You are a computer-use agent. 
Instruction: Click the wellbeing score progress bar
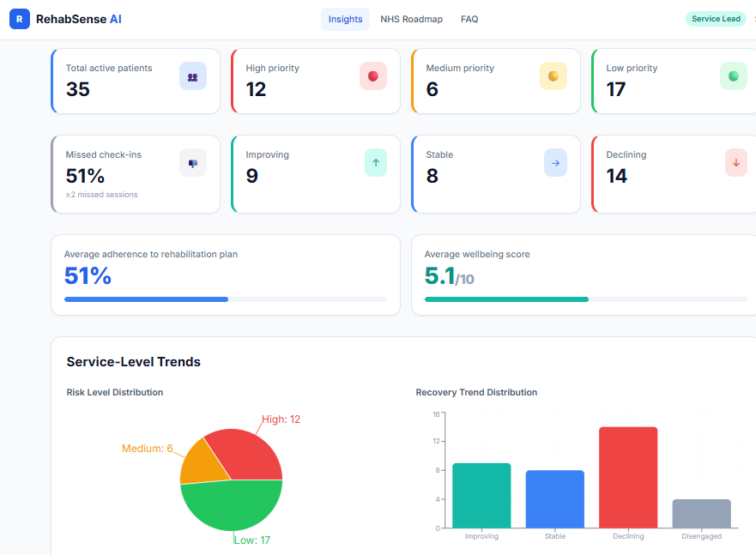coord(586,299)
